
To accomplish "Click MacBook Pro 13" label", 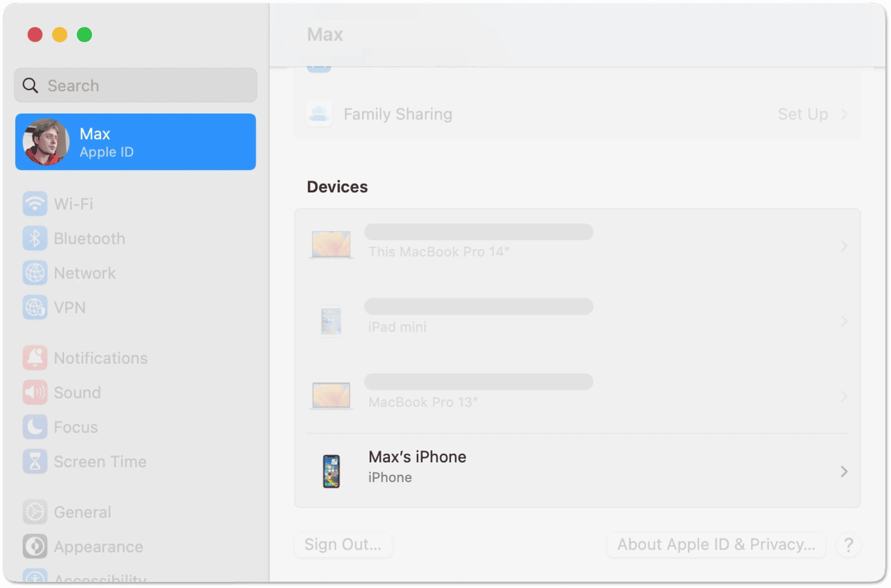I will (x=423, y=402).
